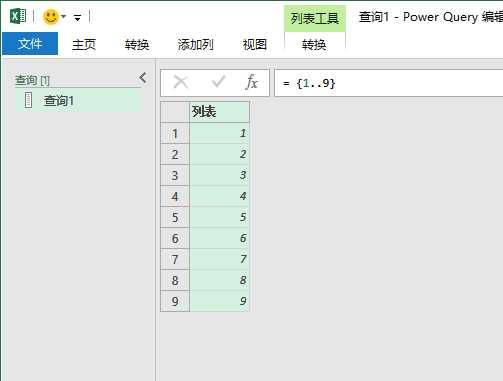Select list cell with value 3
Image resolution: width=503 pixels, height=381 pixels.
pyautogui.click(x=220, y=175)
